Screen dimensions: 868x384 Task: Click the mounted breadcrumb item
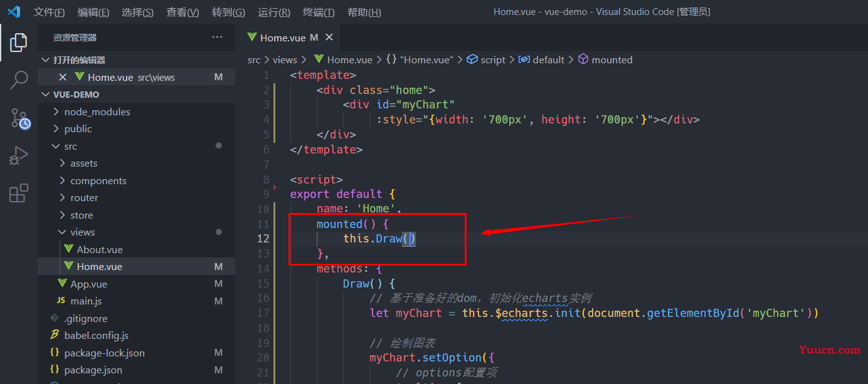(x=611, y=60)
